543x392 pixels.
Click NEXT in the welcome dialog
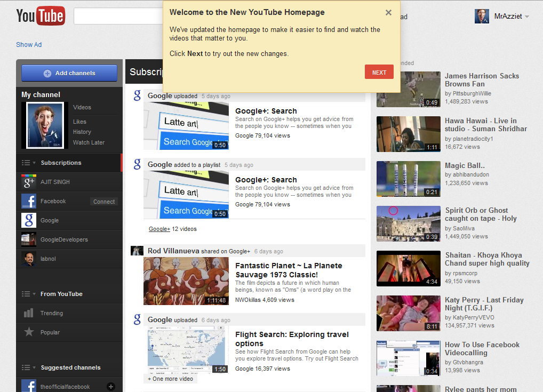(x=379, y=71)
